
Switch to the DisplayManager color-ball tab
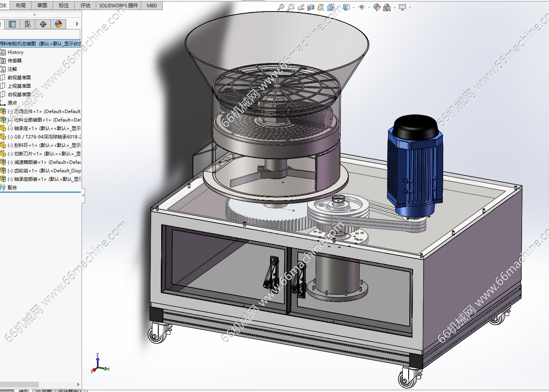[x=58, y=24]
